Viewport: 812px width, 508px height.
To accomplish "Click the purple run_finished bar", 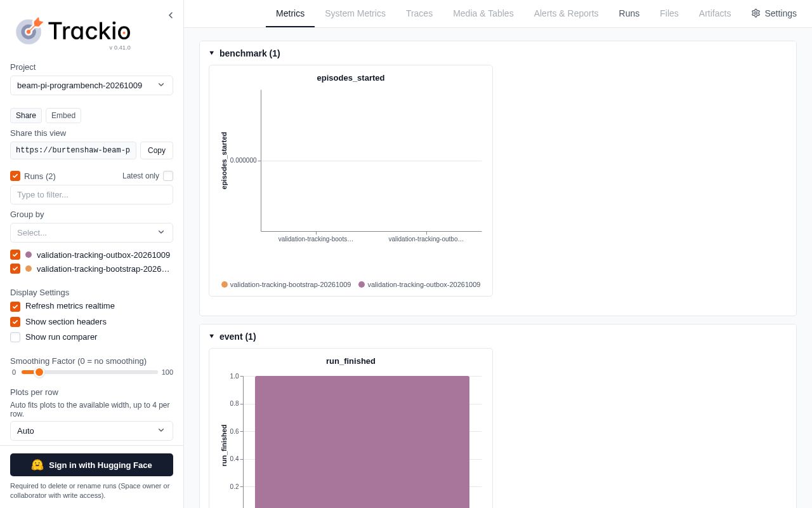I will pyautogui.click(x=362, y=442).
